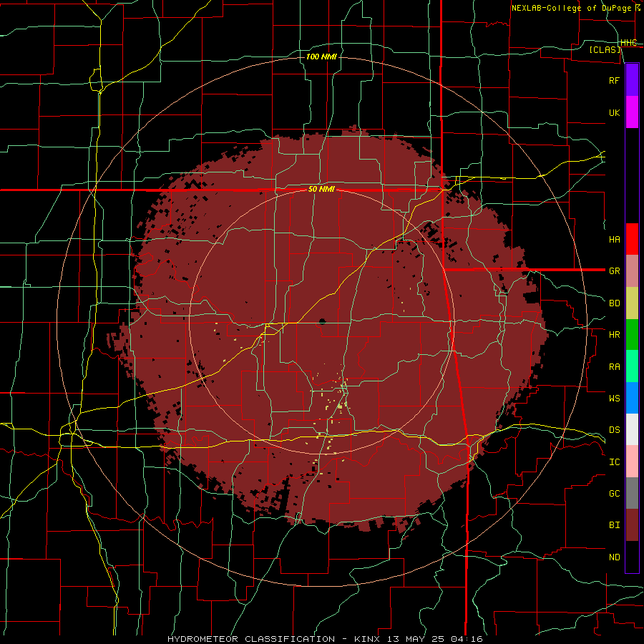The height and width of the screenshot is (644, 644).
Task: Click the "HHC" product label
Action: coord(628,43)
